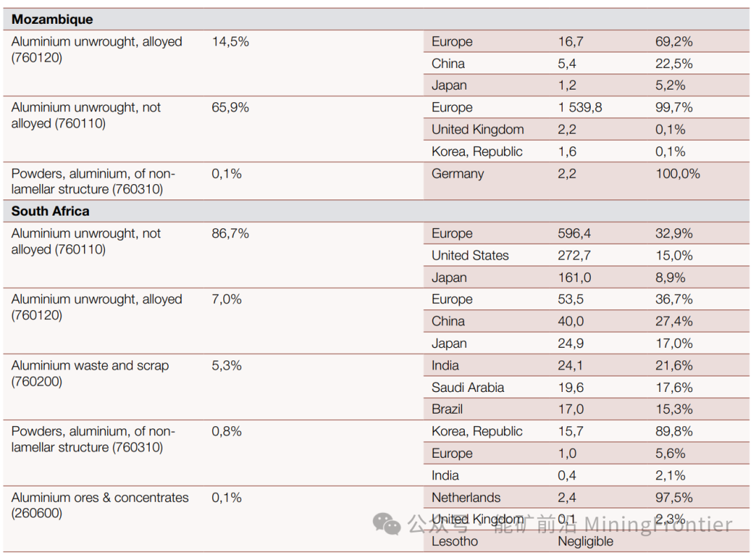Click the 89,8% percentage cell
This screenshot has height=555, width=756.
[673, 431]
